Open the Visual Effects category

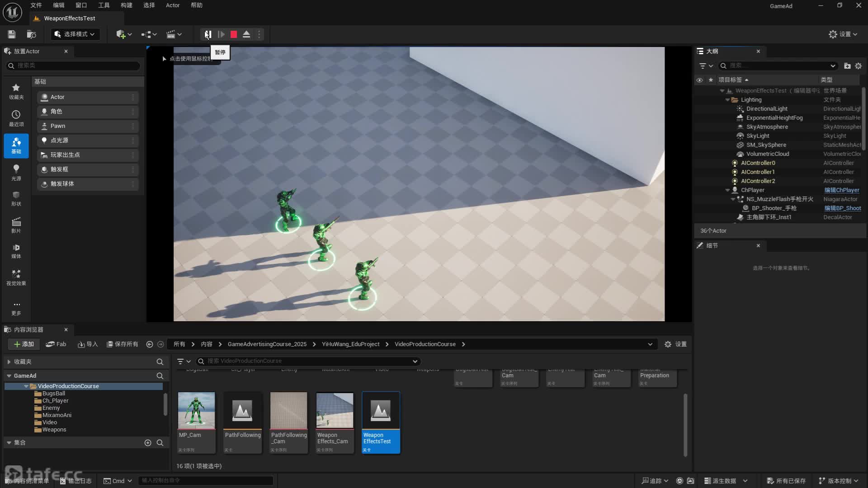pos(16,277)
